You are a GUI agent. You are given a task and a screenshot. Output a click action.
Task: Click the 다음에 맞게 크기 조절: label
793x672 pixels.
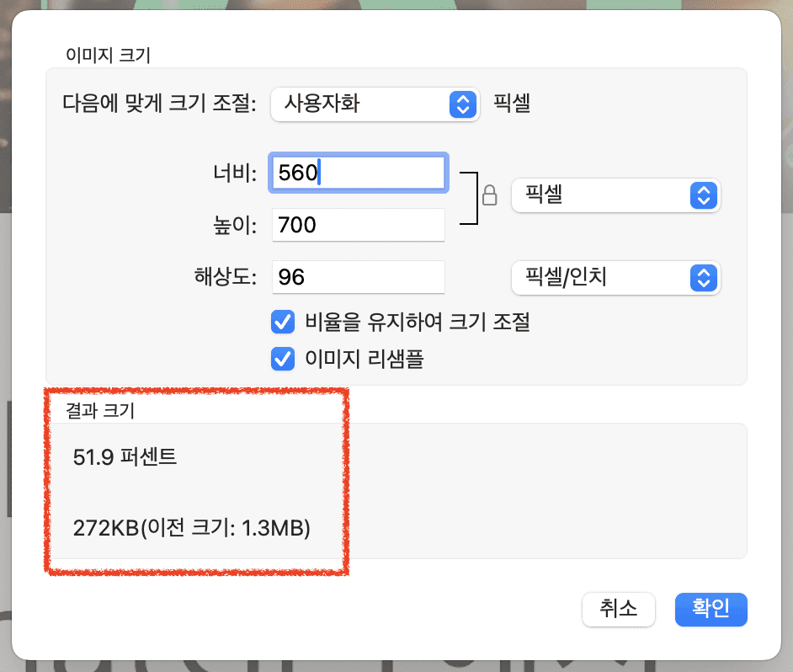tap(158, 104)
